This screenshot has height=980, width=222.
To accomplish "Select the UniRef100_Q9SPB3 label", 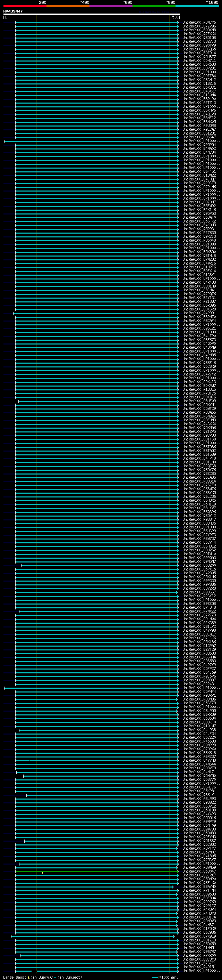I will 199,436.
